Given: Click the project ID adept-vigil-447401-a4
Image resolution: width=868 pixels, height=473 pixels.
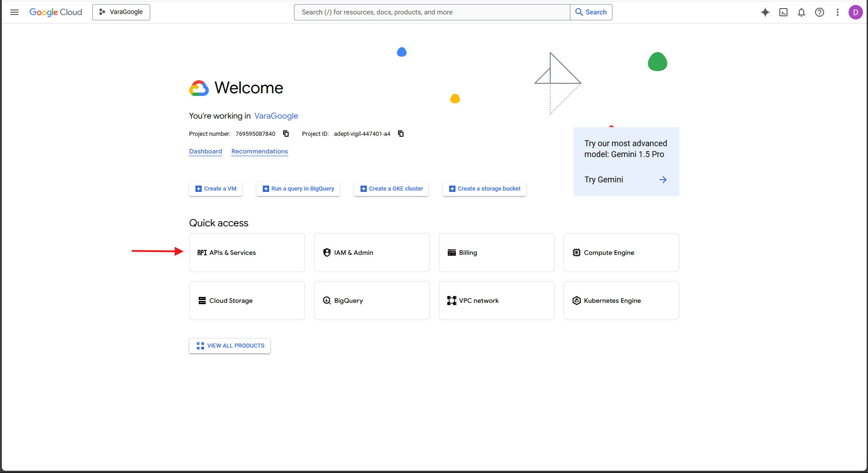Looking at the screenshot, I should tap(362, 134).
